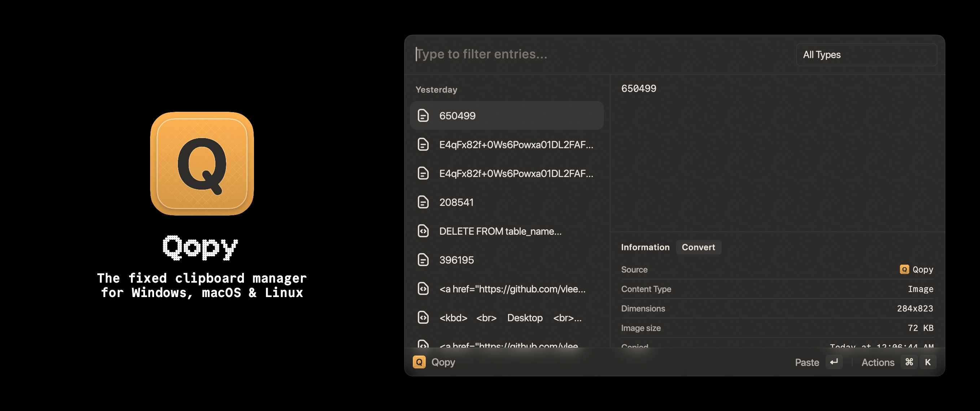Select the Yesterday section header
This screenshot has height=411, width=980.
click(x=436, y=89)
